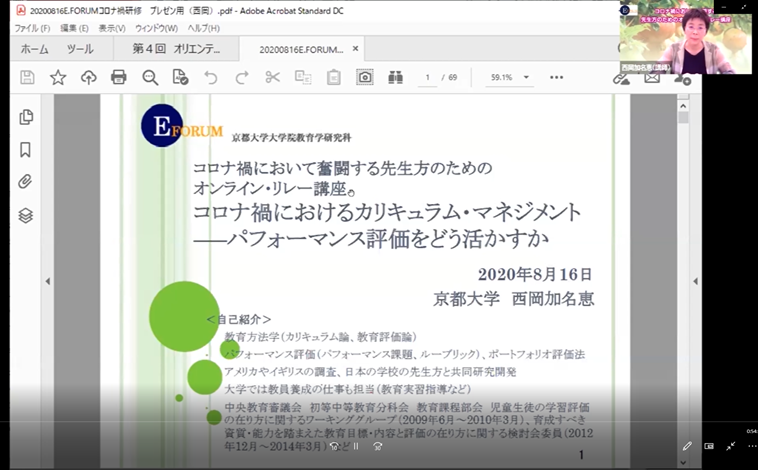Switch to the ツール tab
Image resolution: width=758 pixels, height=470 pixels.
pos(80,49)
